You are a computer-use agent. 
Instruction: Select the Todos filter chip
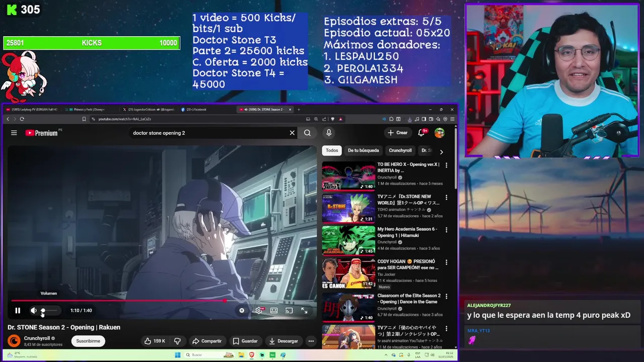pyautogui.click(x=332, y=150)
